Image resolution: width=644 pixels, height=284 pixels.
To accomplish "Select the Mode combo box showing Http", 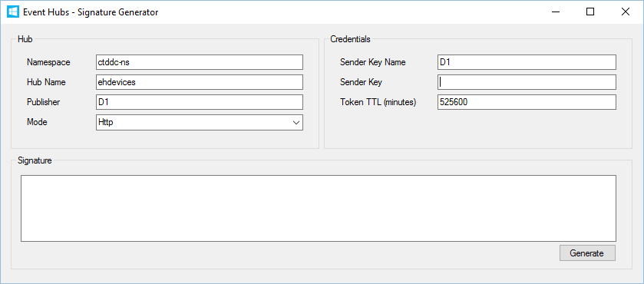I will (x=200, y=123).
